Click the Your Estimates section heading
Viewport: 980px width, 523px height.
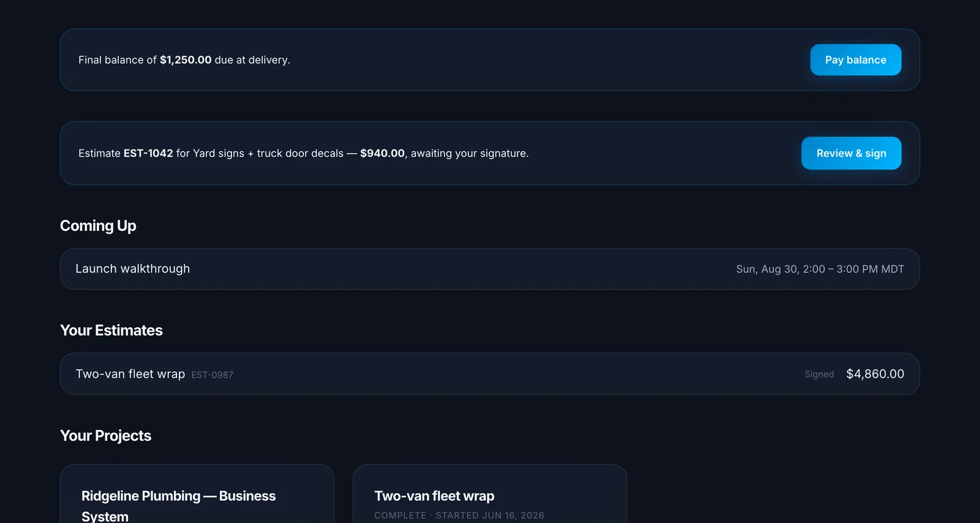coord(111,330)
